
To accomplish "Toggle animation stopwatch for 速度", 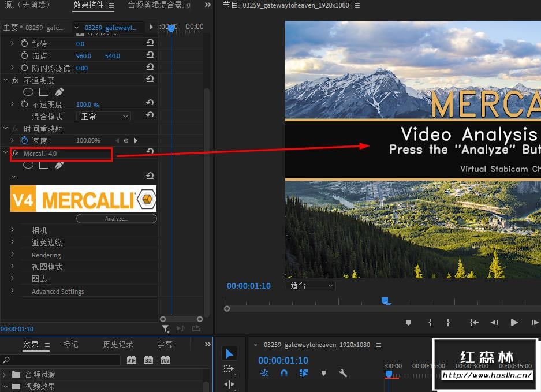I will pos(24,140).
